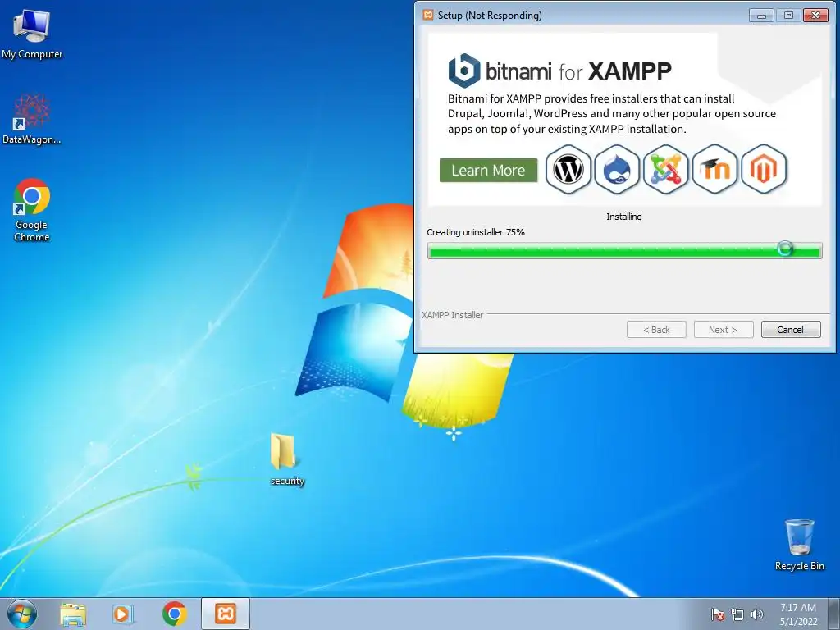Open the DataWagon desktop shortcut
Screen dimensions: 840x630
click(32, 119)
